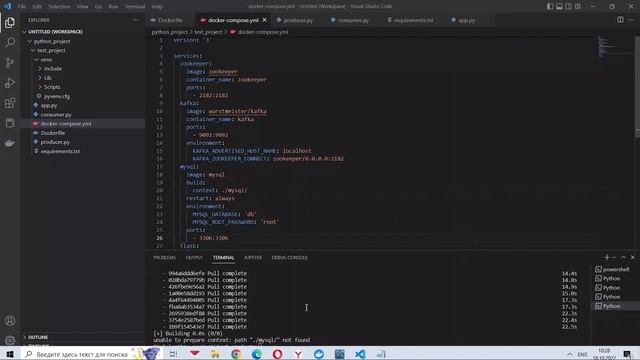Open the Edit menu

(x=37, y=7)
